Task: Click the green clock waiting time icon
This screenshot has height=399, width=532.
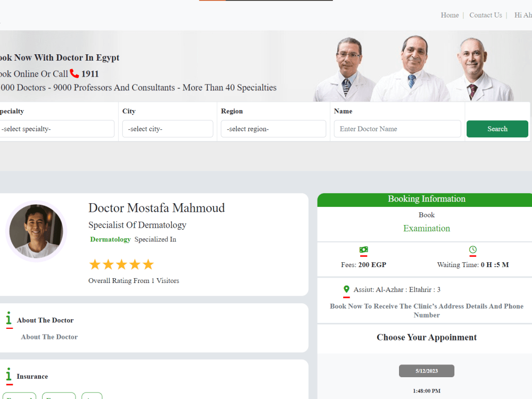Action: tap(472, 250)
